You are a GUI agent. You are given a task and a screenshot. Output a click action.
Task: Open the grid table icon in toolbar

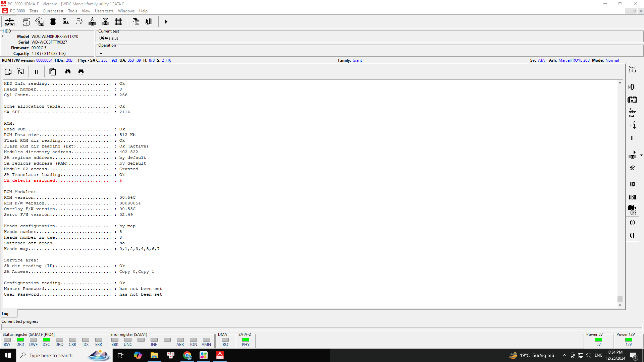coord(118,21)
